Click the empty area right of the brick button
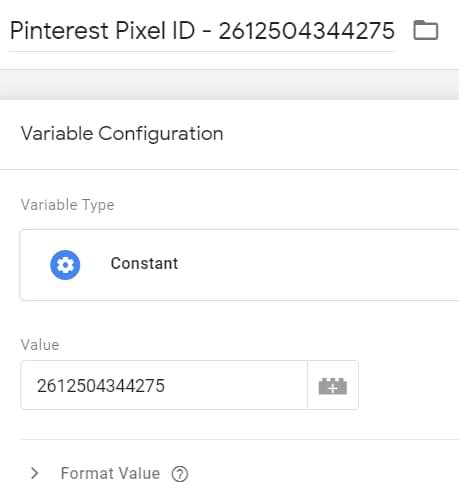 tap(408, 385)
